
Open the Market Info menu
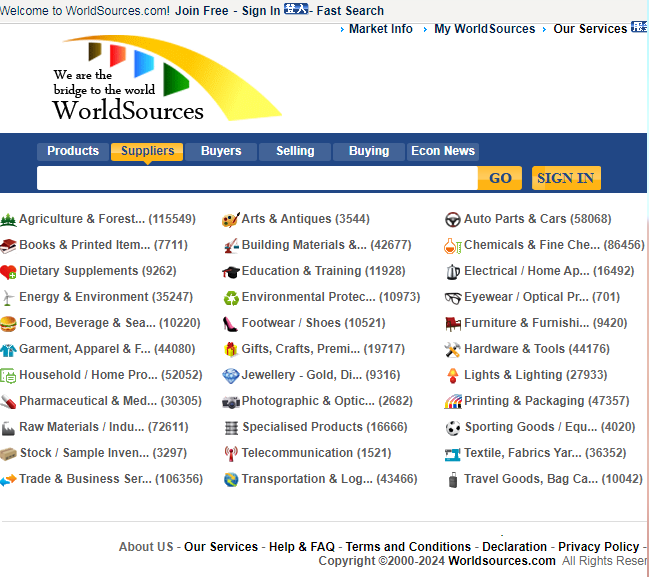(381, 29)
